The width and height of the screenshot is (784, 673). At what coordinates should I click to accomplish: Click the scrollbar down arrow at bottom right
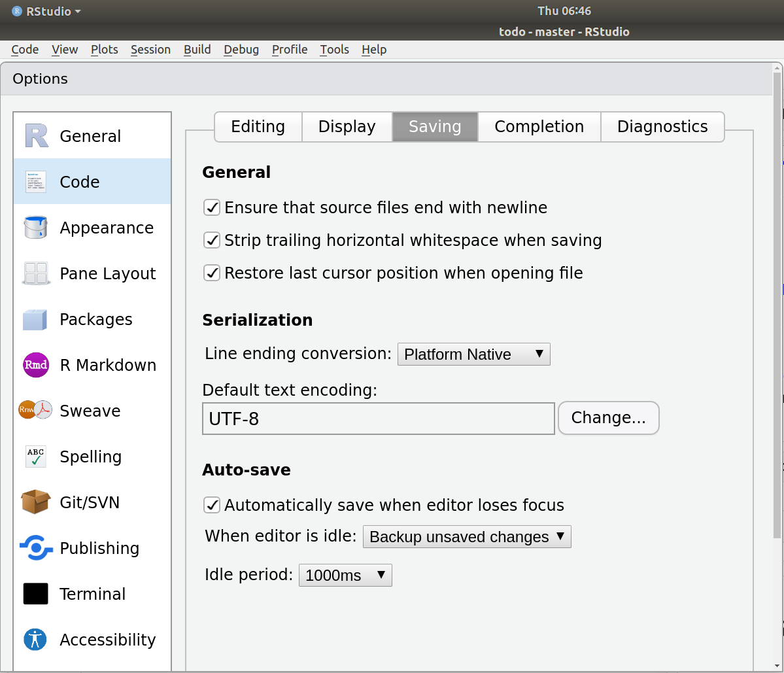click(x=777, y=666)
